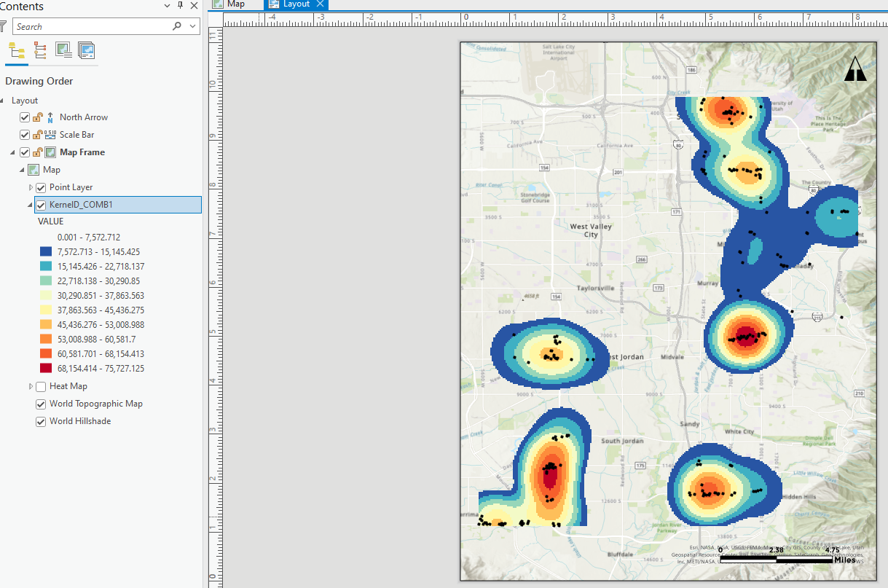The width and height of the screenshot is (888, 588).
Task: Uncheck the Heat Map layer visibility
Action: tap(40, 386)
